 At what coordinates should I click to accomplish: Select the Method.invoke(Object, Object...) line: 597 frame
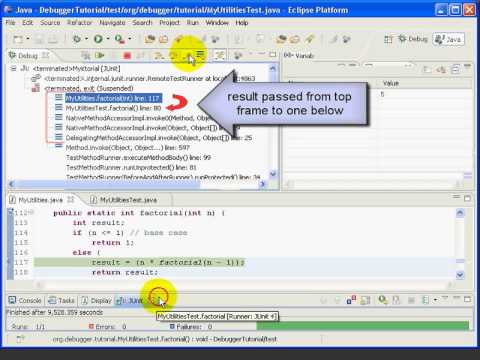click(x=127, y=147)
